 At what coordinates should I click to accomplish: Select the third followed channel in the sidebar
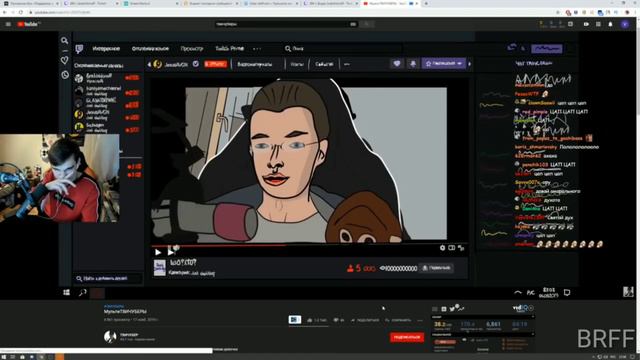pyautogui.click(x=108, y=102)
